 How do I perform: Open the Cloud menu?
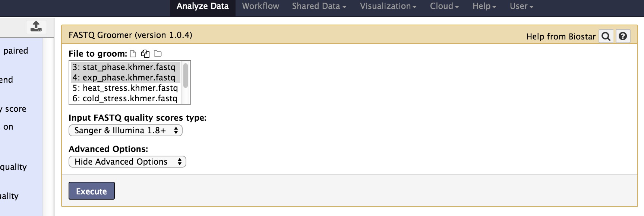click(x=444, y=6)
